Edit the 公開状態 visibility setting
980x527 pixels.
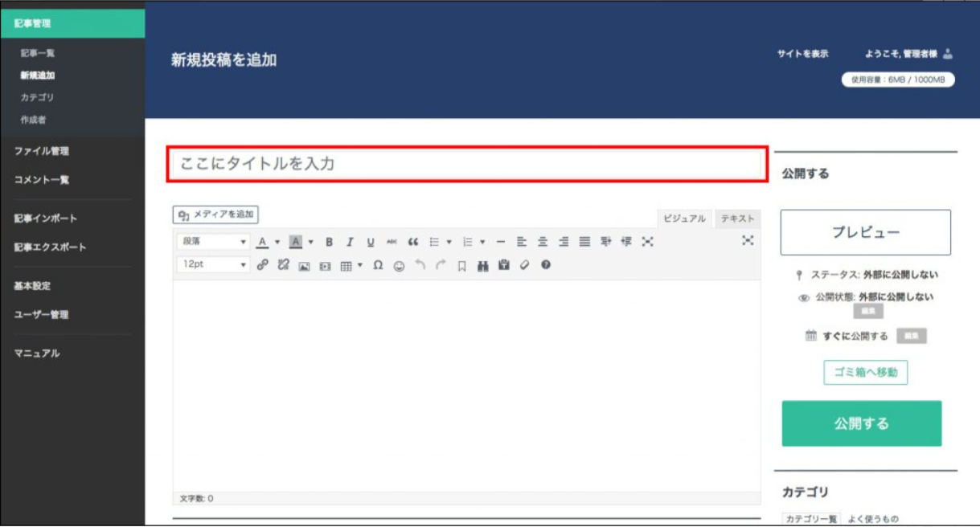click(868, 312)
